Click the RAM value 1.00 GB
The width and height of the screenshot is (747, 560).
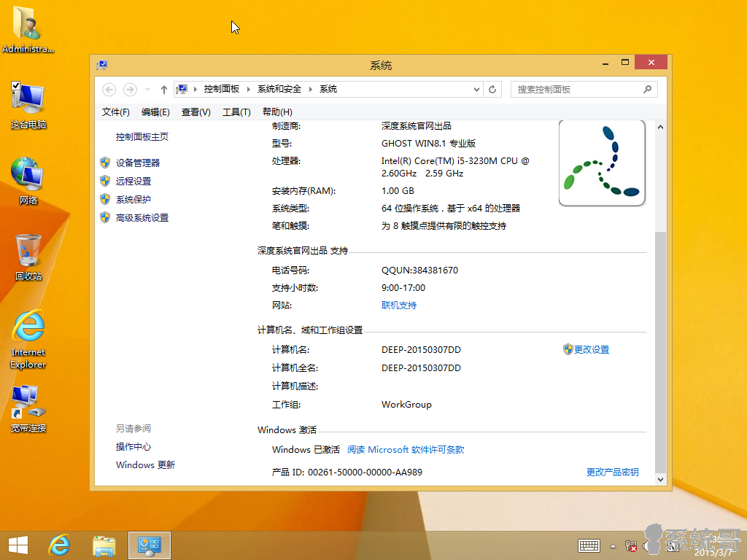pos(398,191)
